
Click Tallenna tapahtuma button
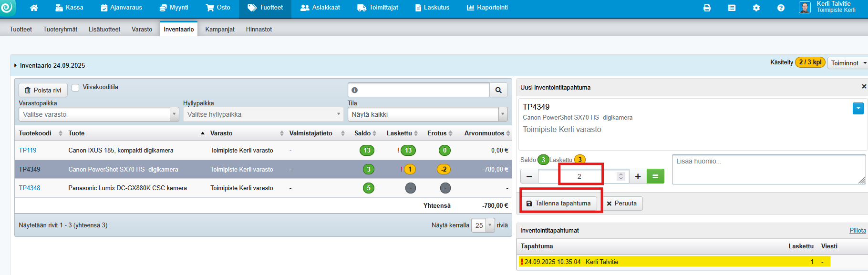point(558,204)
